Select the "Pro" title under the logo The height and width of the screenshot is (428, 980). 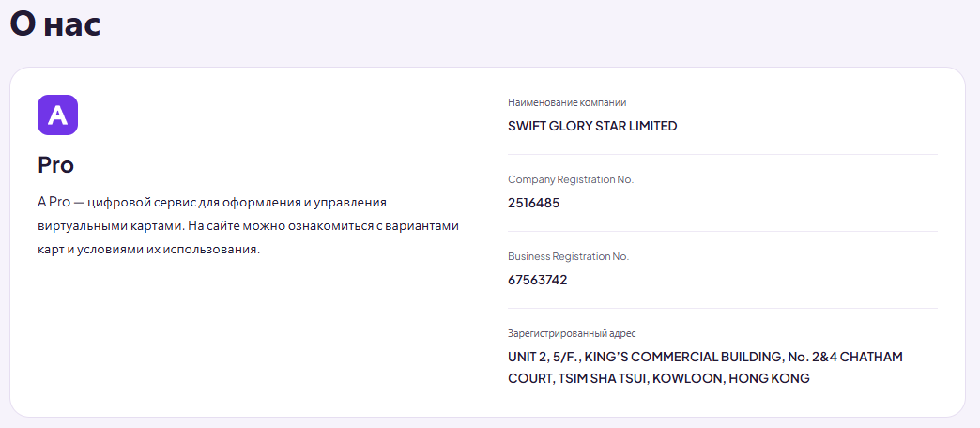[55, 165]
